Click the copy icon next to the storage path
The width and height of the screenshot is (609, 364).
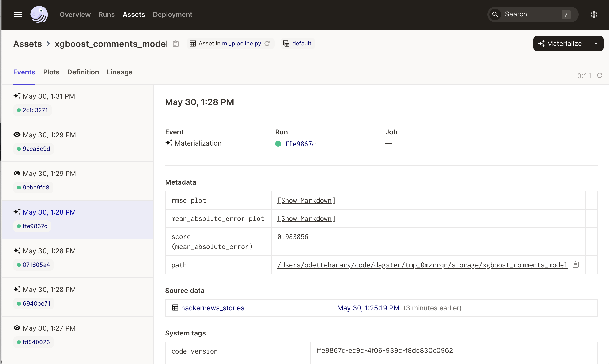tap(576, 264)
